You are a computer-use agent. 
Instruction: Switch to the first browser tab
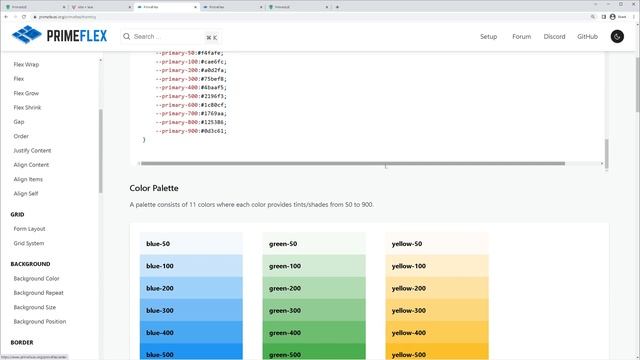(x=36, y=7)
